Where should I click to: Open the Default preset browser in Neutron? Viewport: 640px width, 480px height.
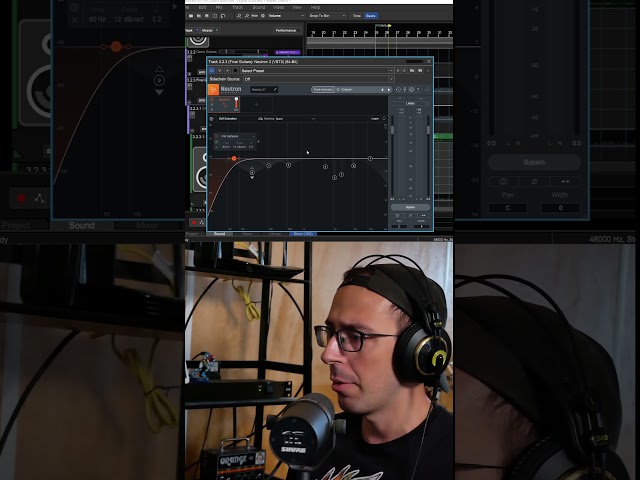pos(357,89)
